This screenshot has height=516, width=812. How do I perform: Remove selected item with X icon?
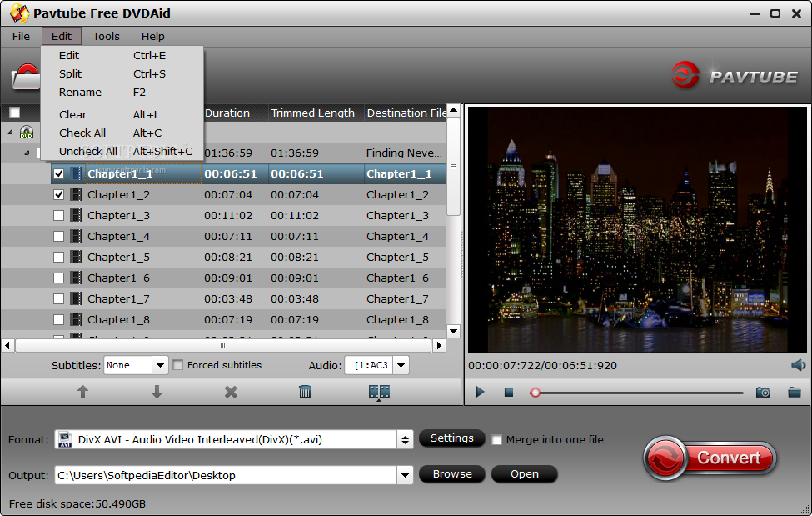(231, 392)
